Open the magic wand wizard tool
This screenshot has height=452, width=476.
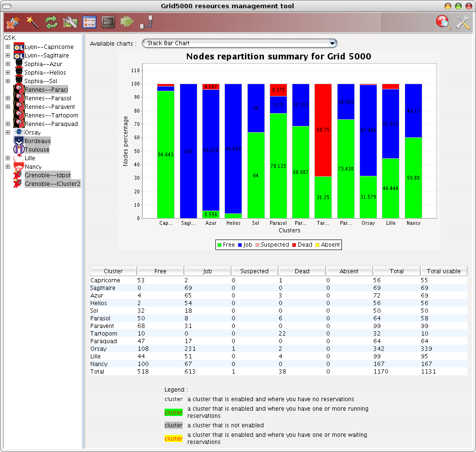click(x=32, y=22)
